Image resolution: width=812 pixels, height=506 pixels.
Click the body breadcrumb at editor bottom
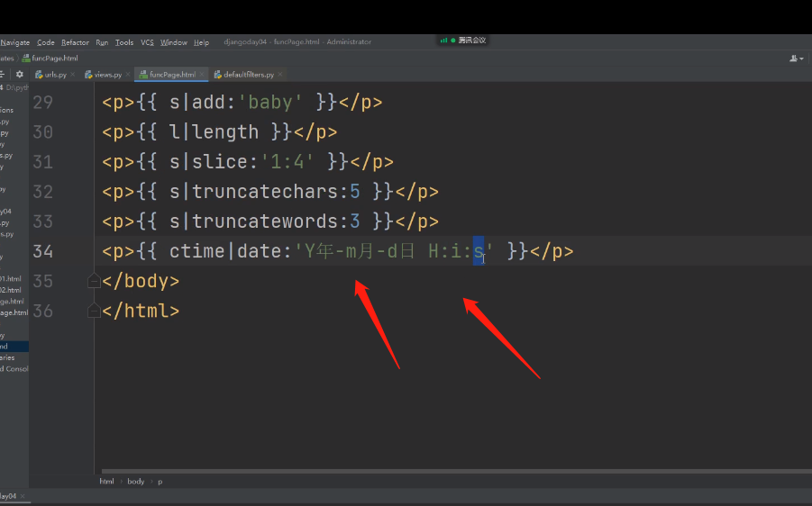[x=136, y=481]
